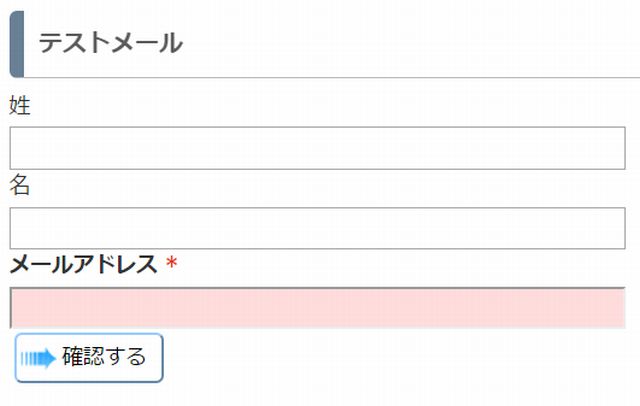Image resolution: width=640 pixels, height=406 pixels.
Task: Focus the pink メールアドレス input field
Action: (x=317, y=308)
